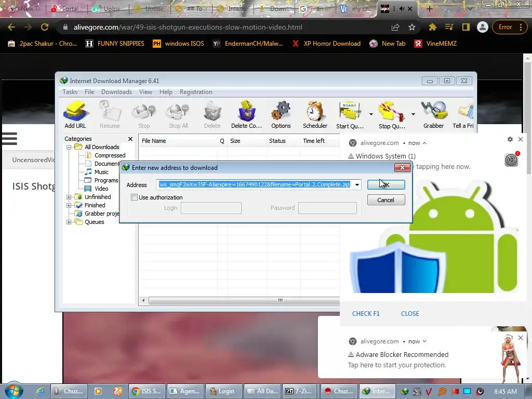
Task: Open Internet Explorer from the taskbar
Action: tap(40, 391)
